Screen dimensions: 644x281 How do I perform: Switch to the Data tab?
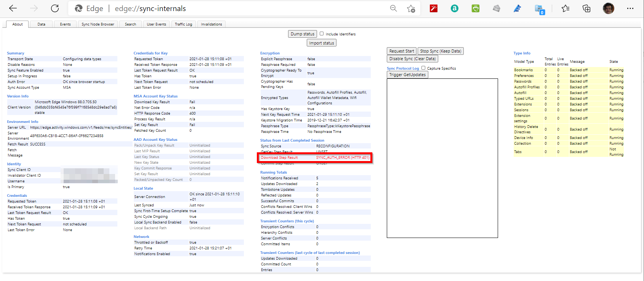pyautogui.click(x=41, y=24)
